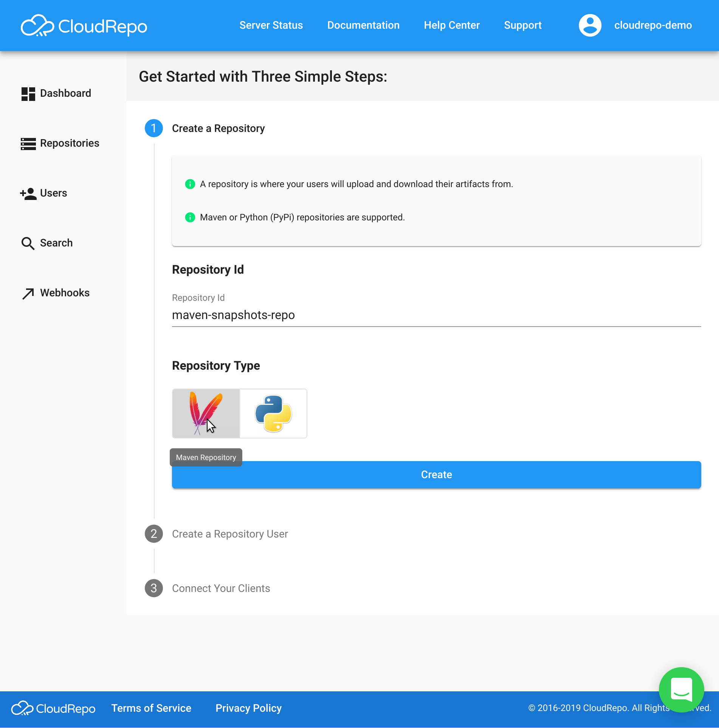Screen dimensions: 719x728
Task: Expand the Create a Repository User step
Action: [x=230, y=534]
